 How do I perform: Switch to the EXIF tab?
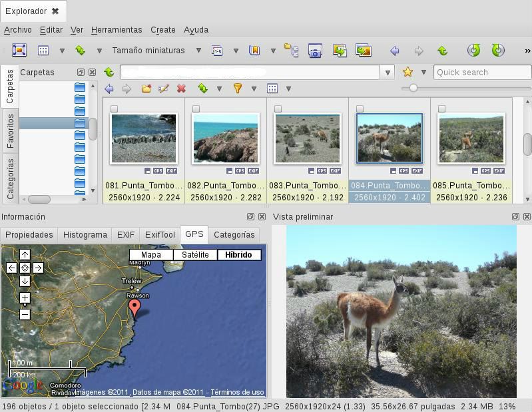(x=126, y=235)
